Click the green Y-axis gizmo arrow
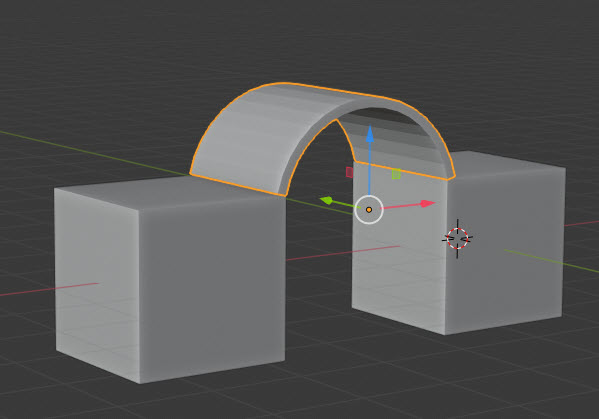The width and height of the screenshot is (599, 419). (327, 200)
